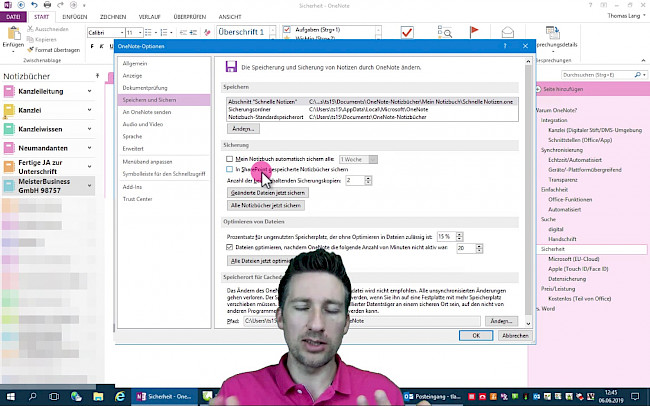Open the DATEI tab
The height and width of the screenshot is (406, 650).
13,17
